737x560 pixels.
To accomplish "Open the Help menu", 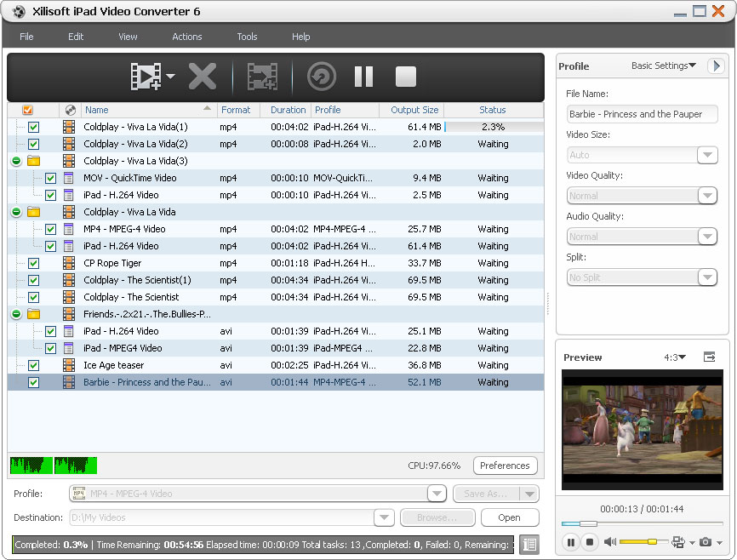I will coord(300,37).
